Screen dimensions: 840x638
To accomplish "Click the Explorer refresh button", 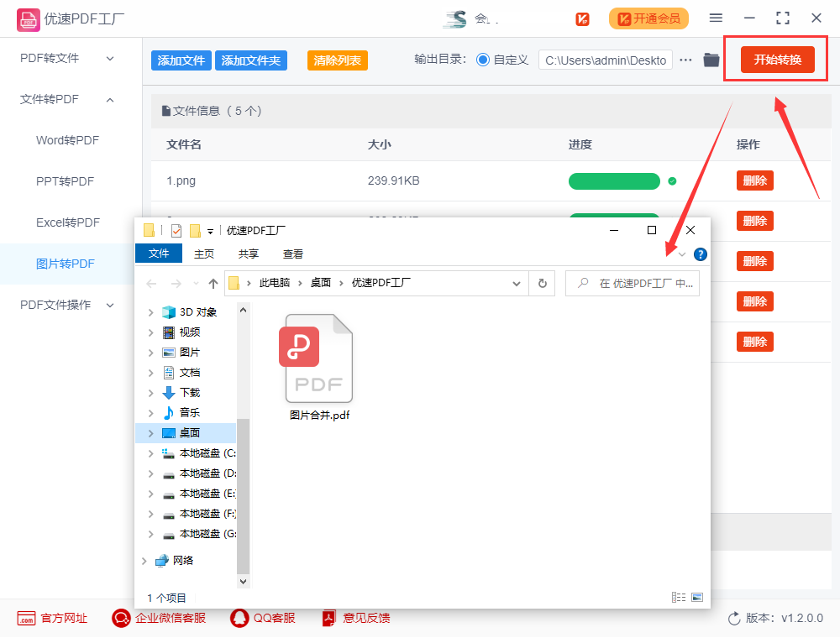I will (x=542, y=283).
